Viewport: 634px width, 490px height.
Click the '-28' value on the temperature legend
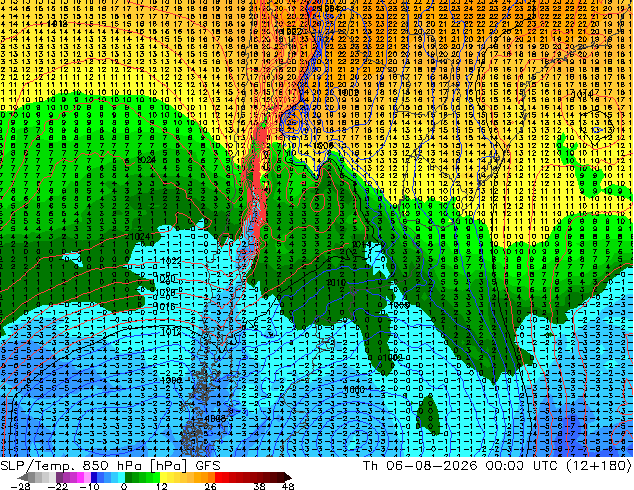pos(20,486)
